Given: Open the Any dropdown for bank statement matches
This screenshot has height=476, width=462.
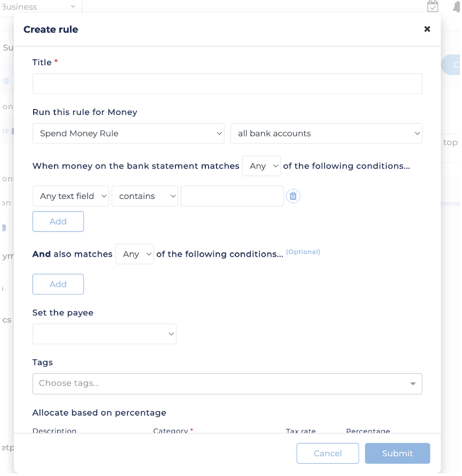Looking at the screenshot, I should click(261, 166).
